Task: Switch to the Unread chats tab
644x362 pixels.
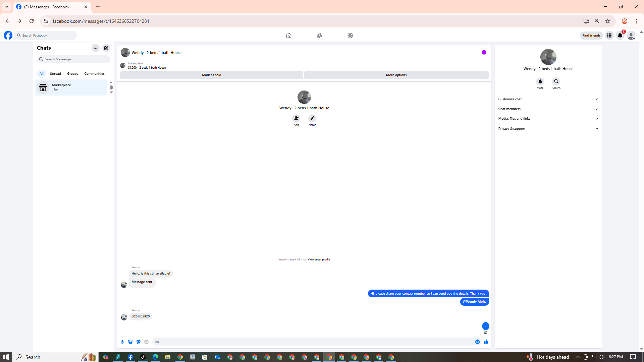Action: coord(55,74)
